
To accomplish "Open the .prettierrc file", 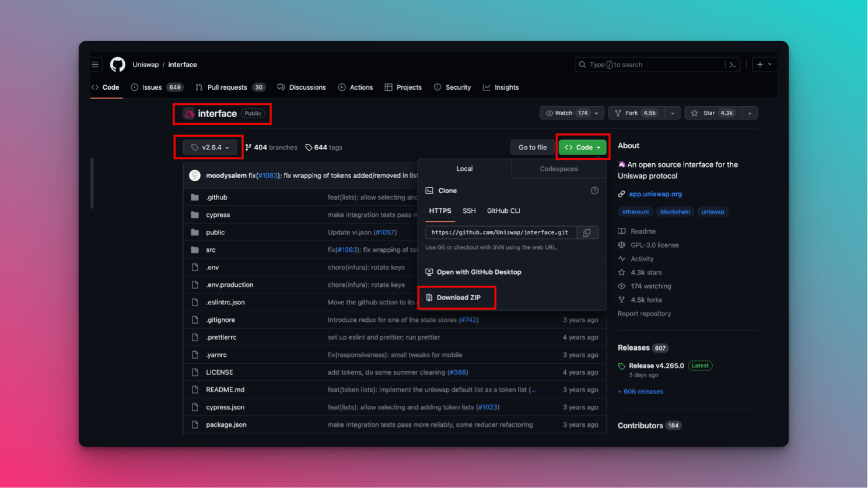I will coord(221,338).
